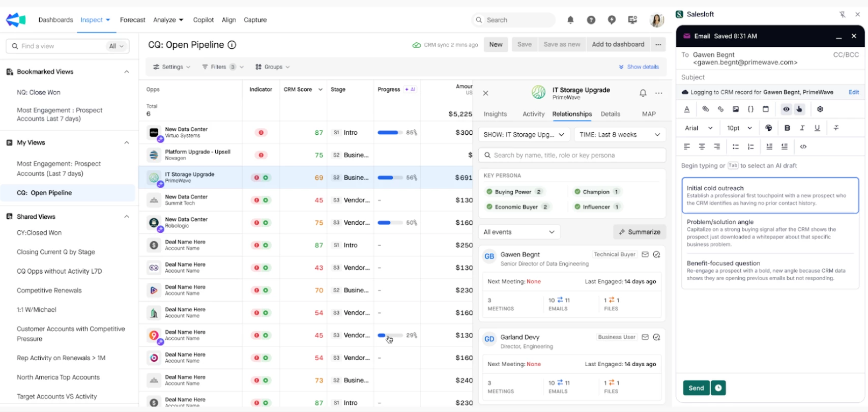Collapse the Shared Views section
The image size is (868, 412).
127,217
